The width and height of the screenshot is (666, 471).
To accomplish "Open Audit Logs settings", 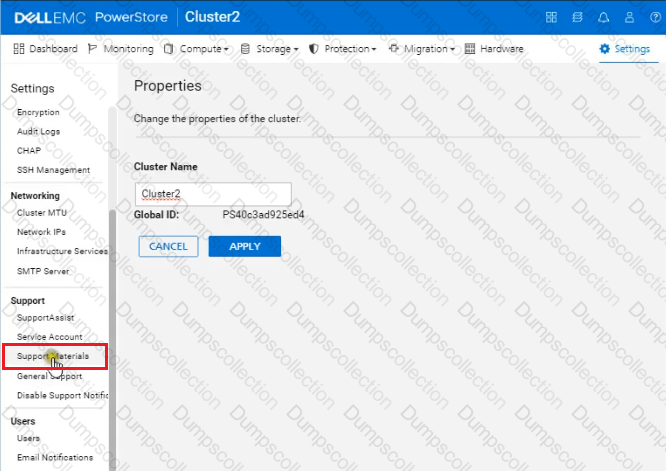I will point(39,131).
